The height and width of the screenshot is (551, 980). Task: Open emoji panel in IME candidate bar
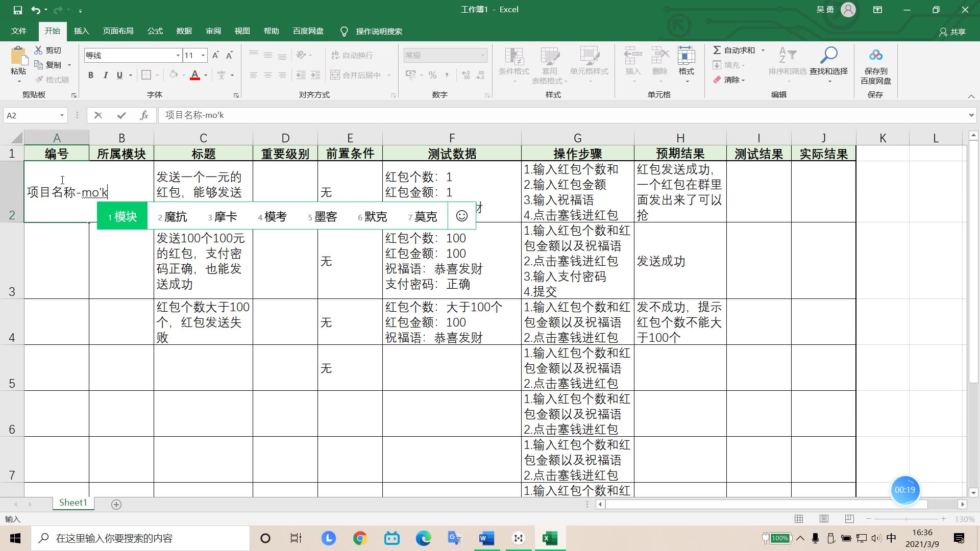click(461, 216)
